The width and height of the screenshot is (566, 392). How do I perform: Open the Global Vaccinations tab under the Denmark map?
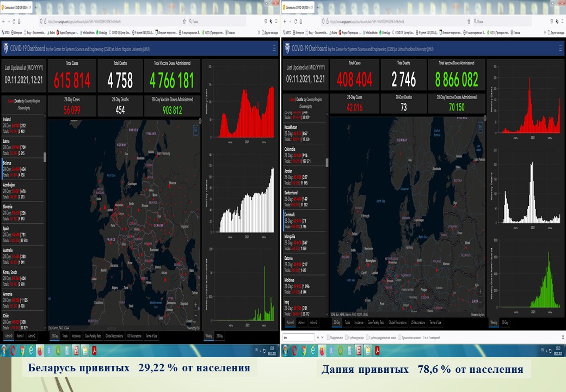(397, 322)
